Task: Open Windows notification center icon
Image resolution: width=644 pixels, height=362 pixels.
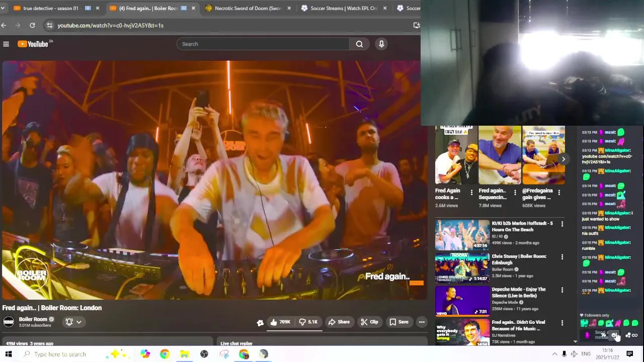Action: point(629,354)
